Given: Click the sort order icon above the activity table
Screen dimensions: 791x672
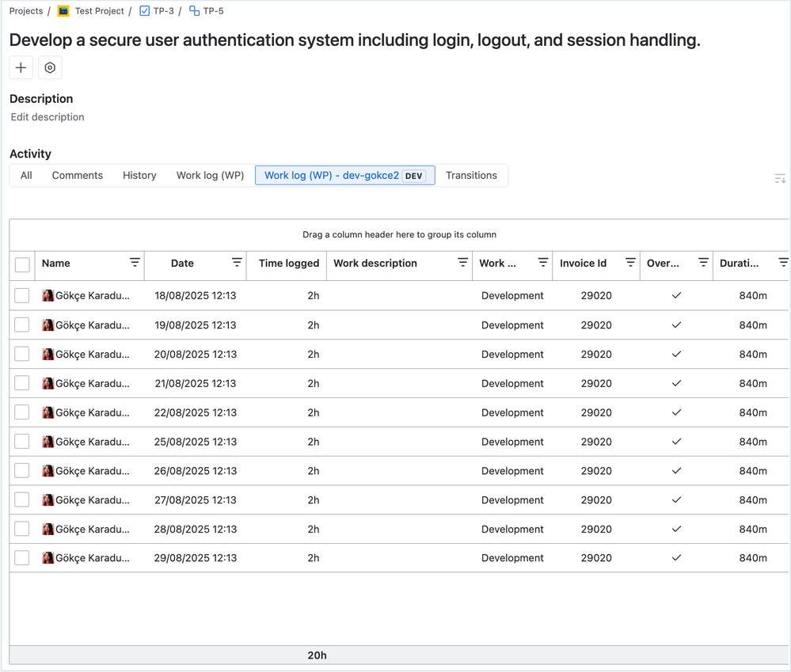Looking at the screenshot, I should [x=779, y=178].
